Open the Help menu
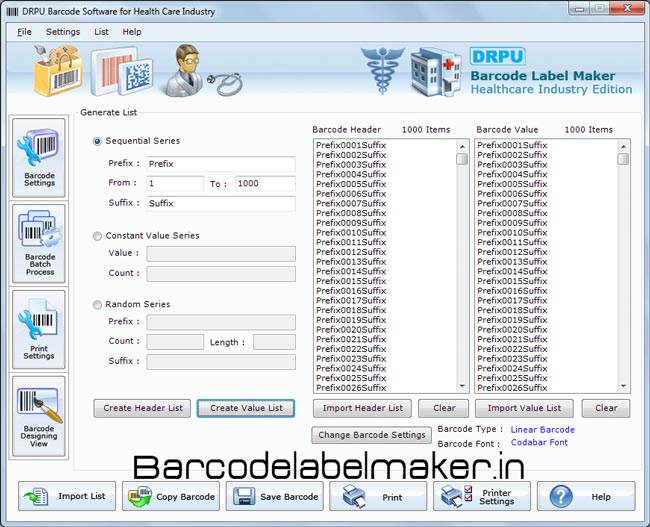Image resolution: width=650 pixels, height=527 pixels. point(132,32)
